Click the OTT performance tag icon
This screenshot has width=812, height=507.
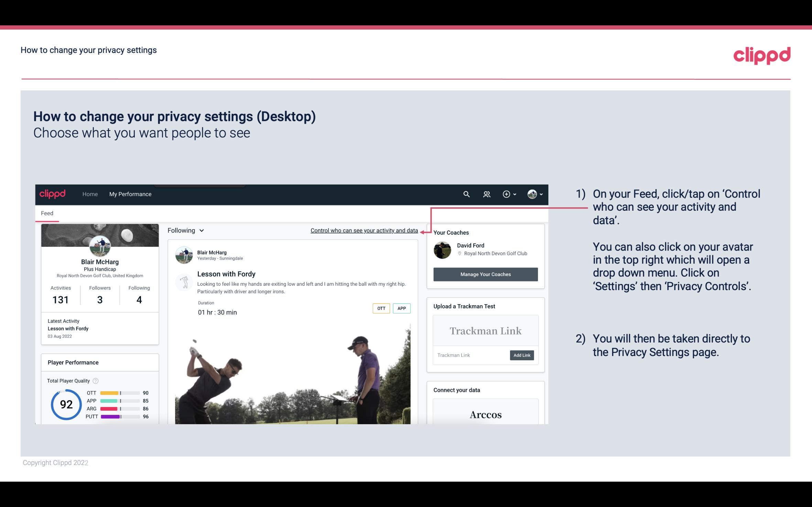point(381,308)
